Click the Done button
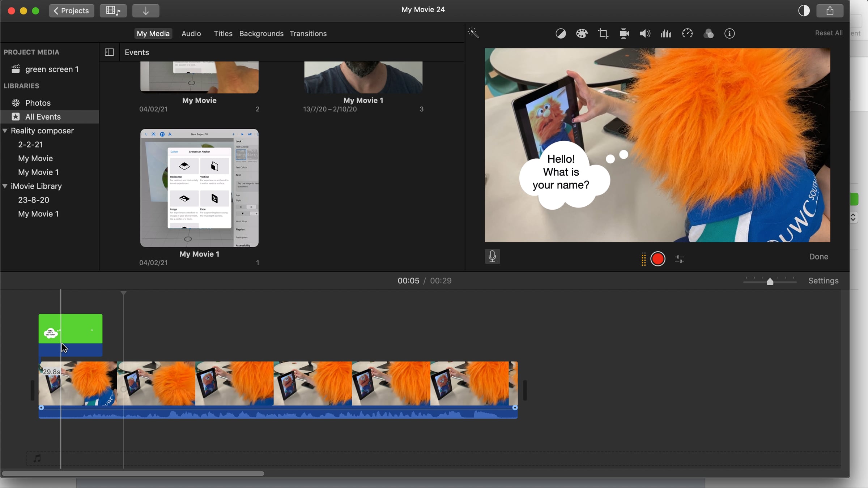 [818, 257]
